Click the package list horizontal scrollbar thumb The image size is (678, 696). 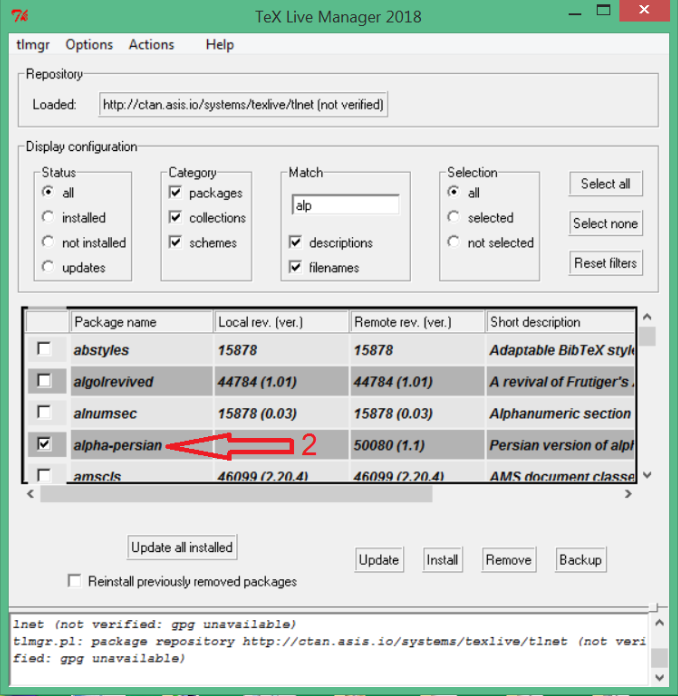(235, 494)
